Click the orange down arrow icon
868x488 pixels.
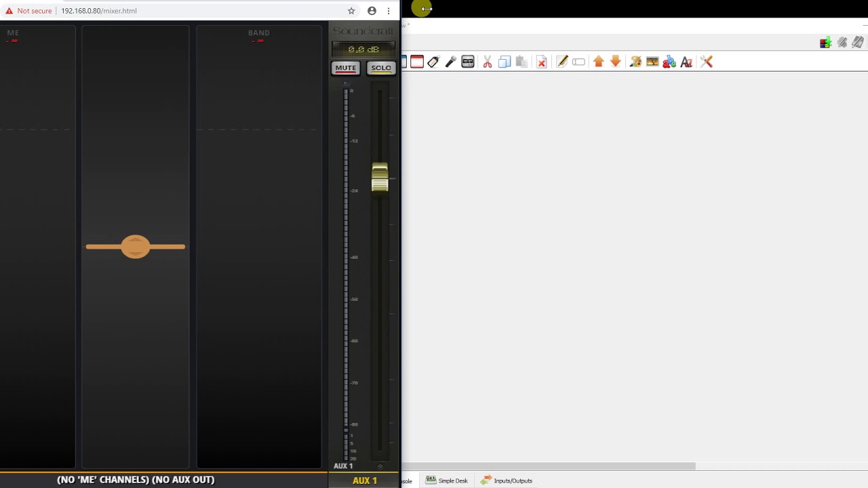click(616, 62)
